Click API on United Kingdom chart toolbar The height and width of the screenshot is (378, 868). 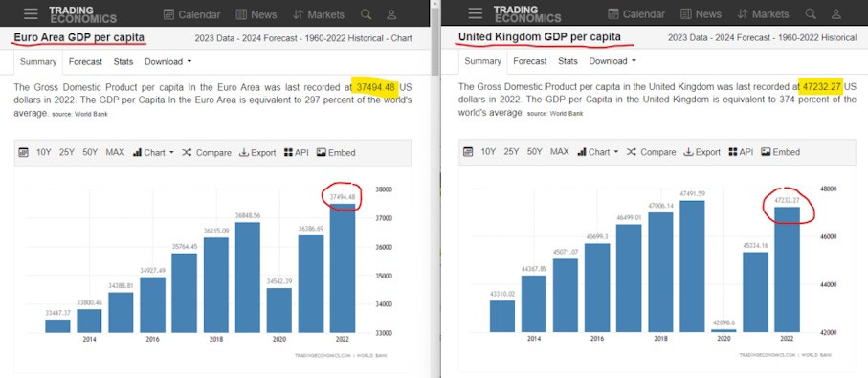741,152
